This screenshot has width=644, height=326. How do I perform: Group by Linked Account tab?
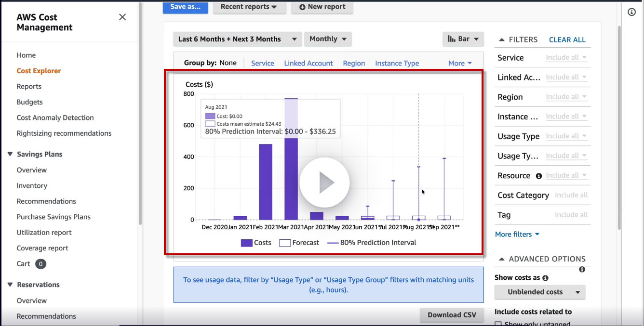click(x=309, y=63)
